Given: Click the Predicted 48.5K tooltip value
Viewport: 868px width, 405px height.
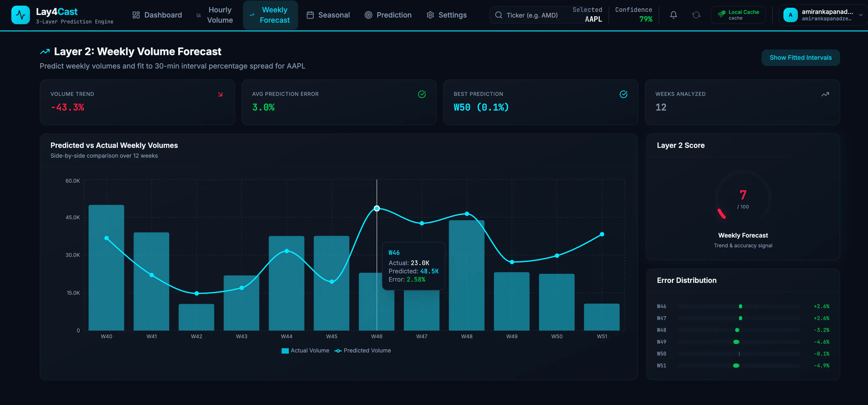Looking at the screenshot, I should (x=429, y=271).
